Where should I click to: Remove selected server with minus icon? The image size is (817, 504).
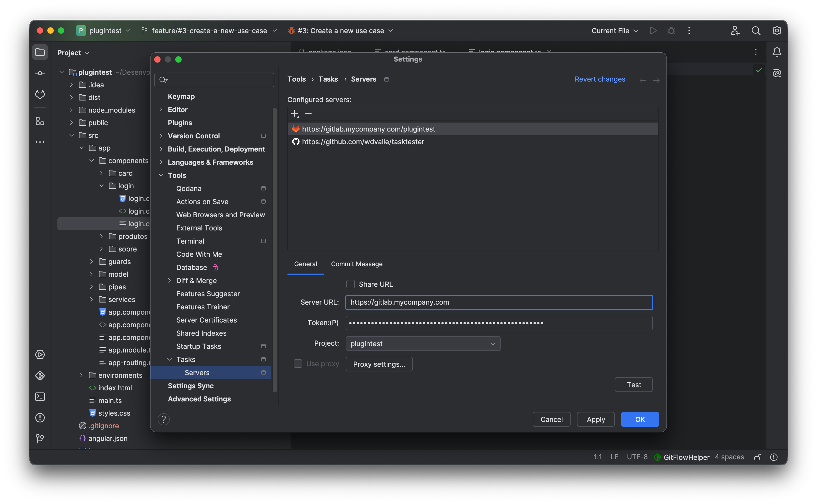pyautogui.click(x=308, y=114)
